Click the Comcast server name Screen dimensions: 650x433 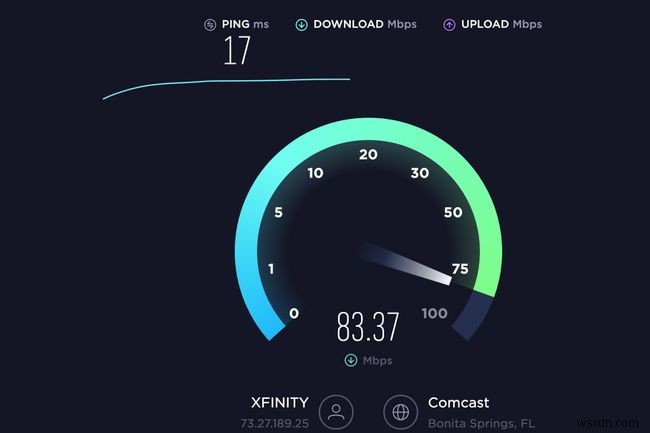pos(458,402)
